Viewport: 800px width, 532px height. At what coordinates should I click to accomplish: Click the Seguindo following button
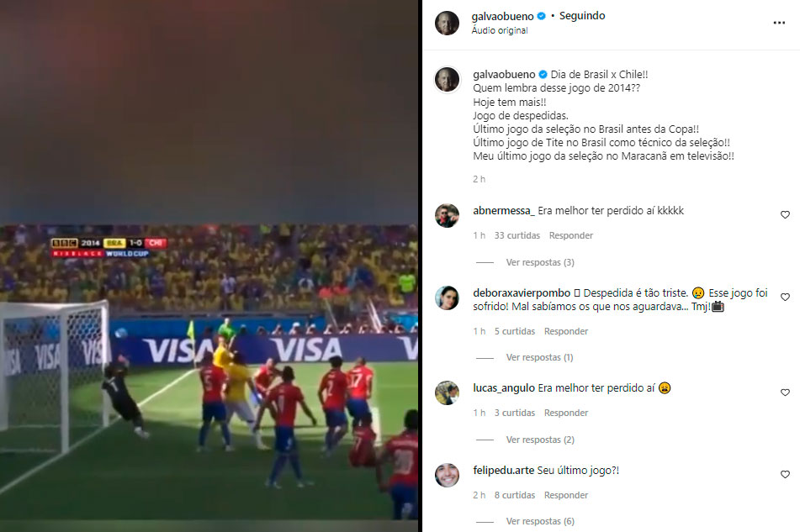(582, 16)
